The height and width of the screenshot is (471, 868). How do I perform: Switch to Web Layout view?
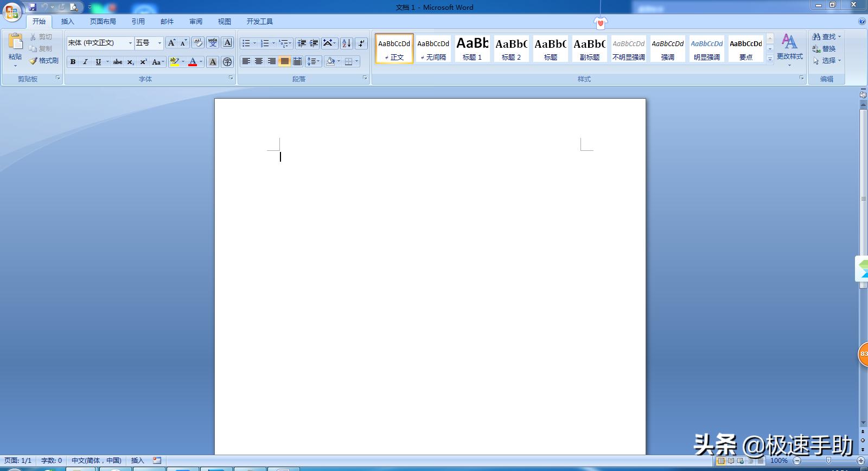741,461
